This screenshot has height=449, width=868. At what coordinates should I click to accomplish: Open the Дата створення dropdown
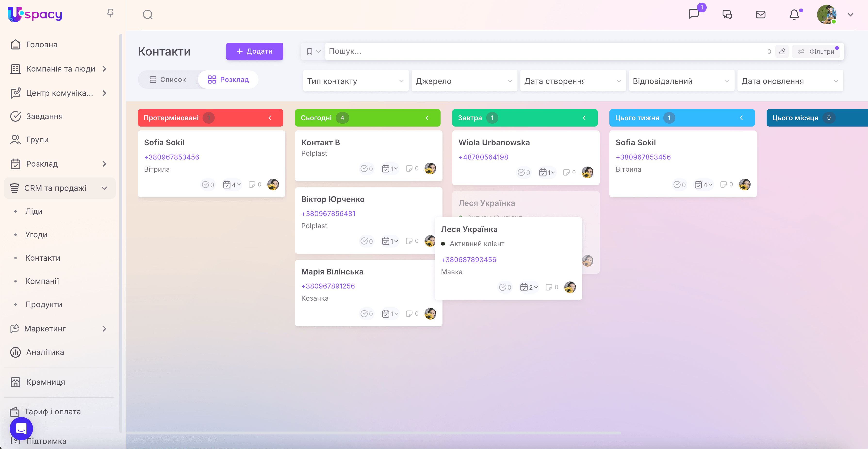(573, 81)
